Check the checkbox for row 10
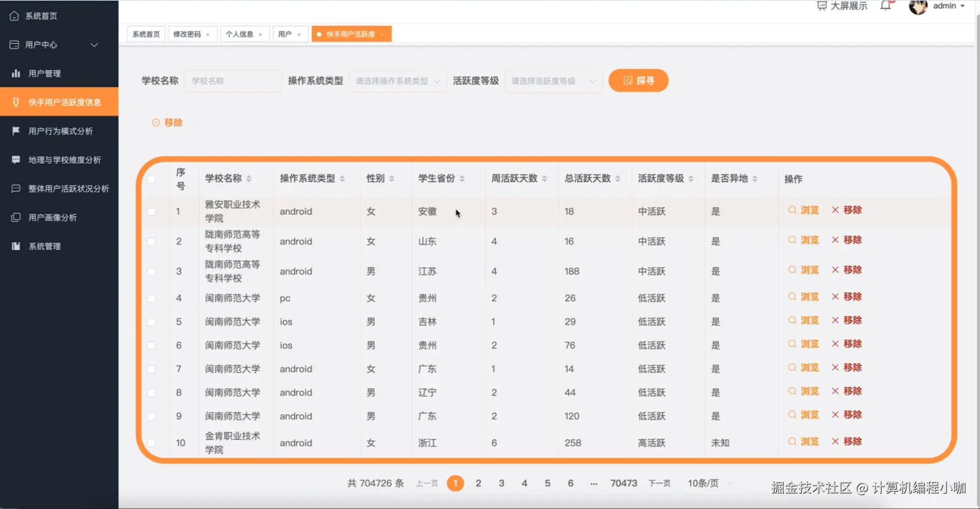980x509 pixels. coord(151,443)
